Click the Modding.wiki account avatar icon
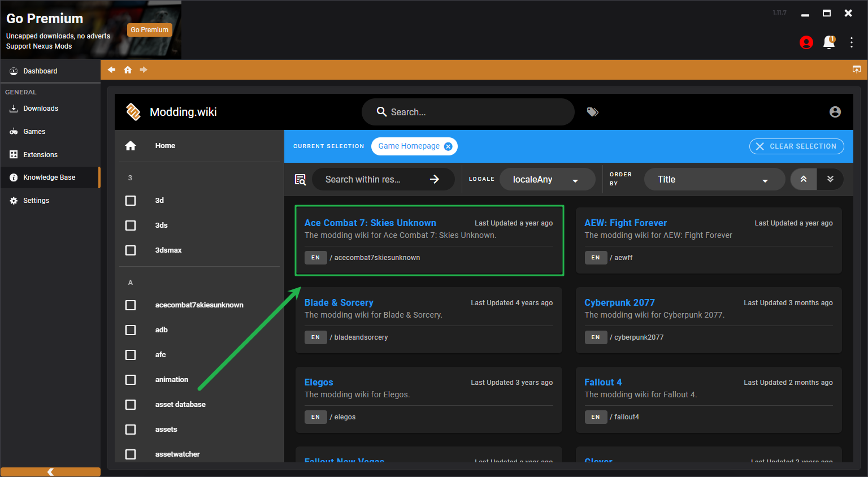The image size is (868, 477). 835,112
